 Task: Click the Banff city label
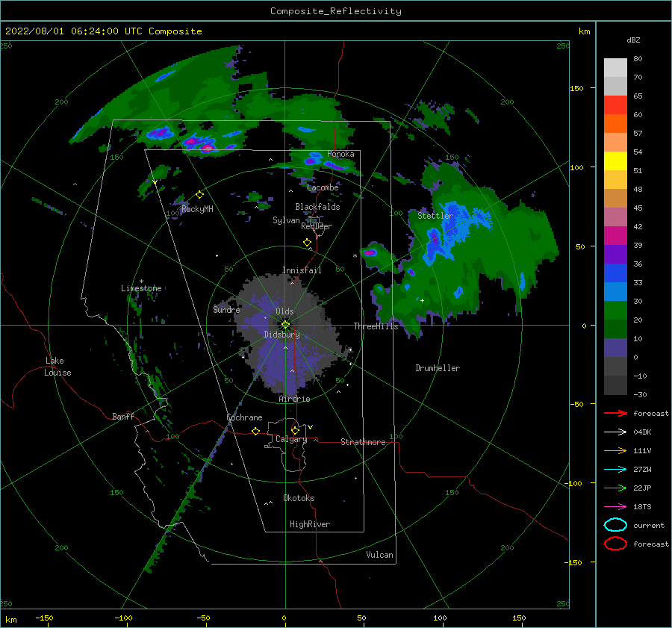[x=123, y=416]
